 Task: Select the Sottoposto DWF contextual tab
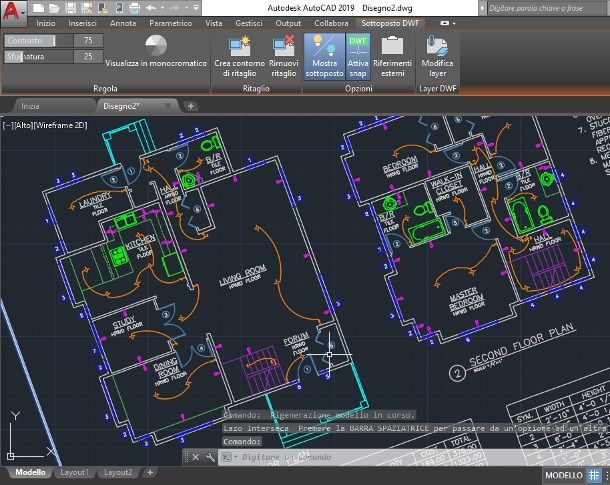pyautogui.click(x=390, y=23)
